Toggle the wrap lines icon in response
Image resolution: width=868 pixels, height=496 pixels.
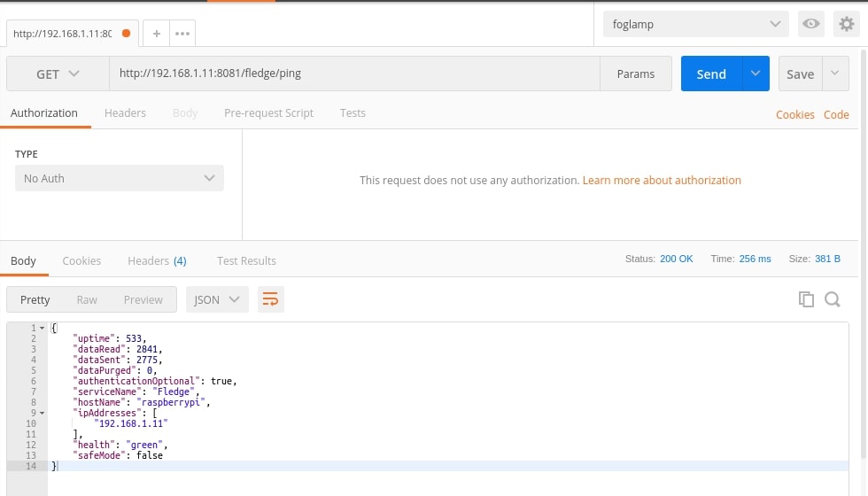[x=270, y=299]
